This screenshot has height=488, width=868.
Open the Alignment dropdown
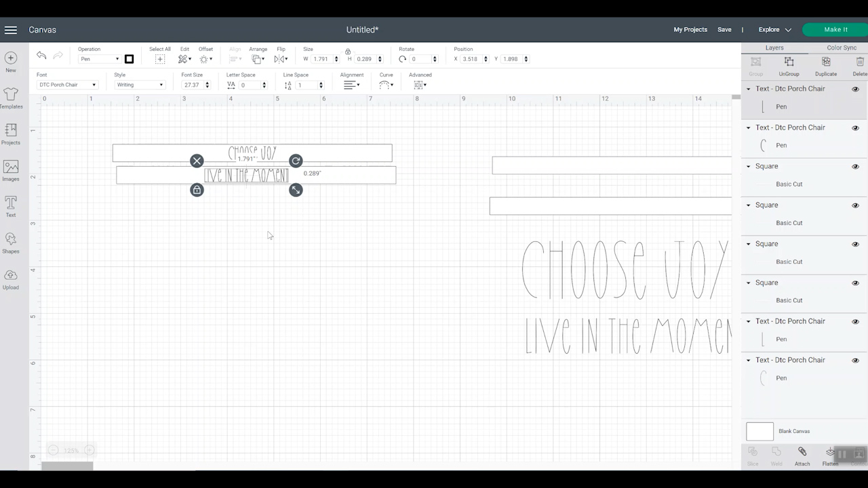click(x=351, y=85)
